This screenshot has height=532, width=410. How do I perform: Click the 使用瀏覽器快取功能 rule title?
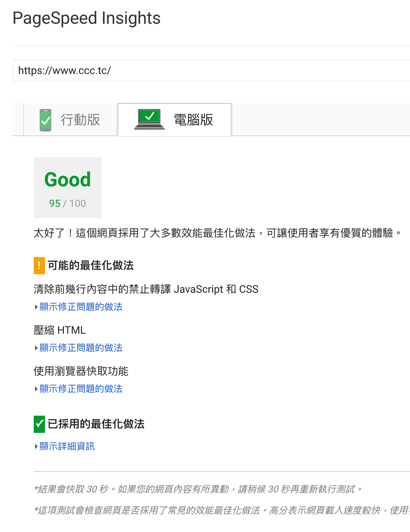tap(81, 371)
